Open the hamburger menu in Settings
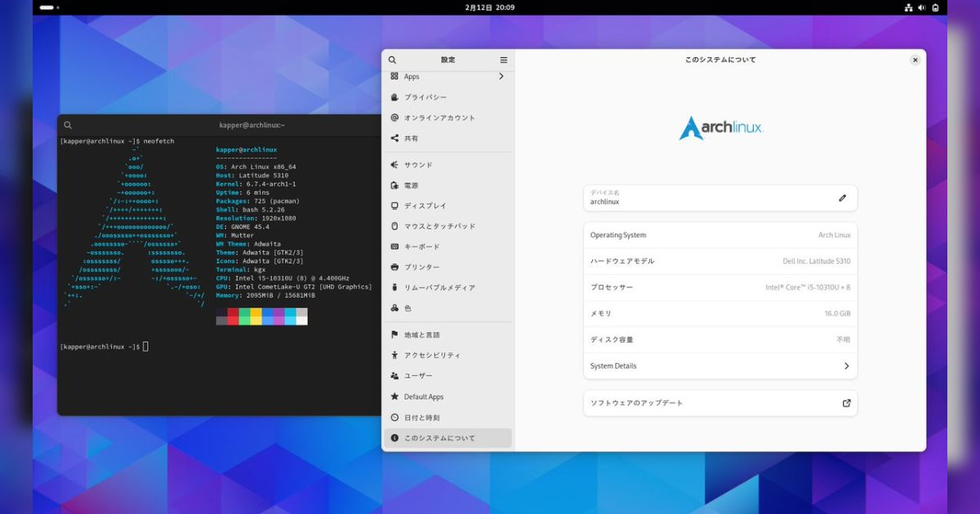The height and width of the screenshot is (514, 980). [504, 60]
